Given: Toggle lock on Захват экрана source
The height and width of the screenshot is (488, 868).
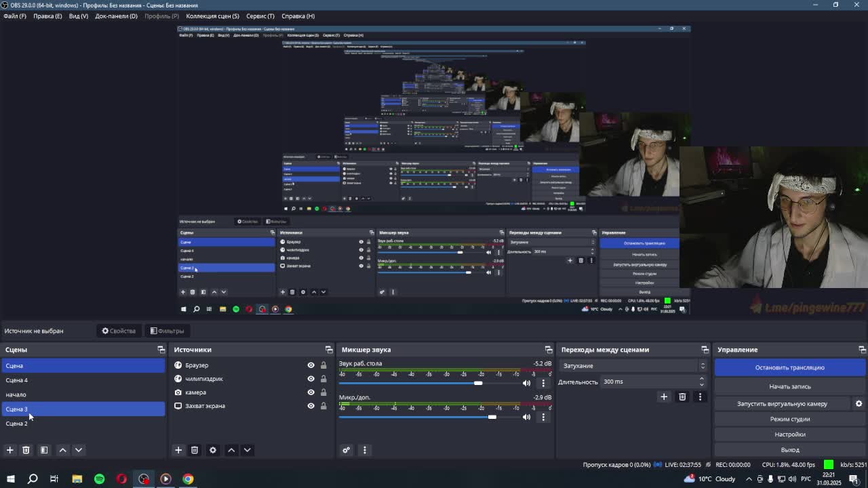Looking at the screenshot, I should (323, 406).
